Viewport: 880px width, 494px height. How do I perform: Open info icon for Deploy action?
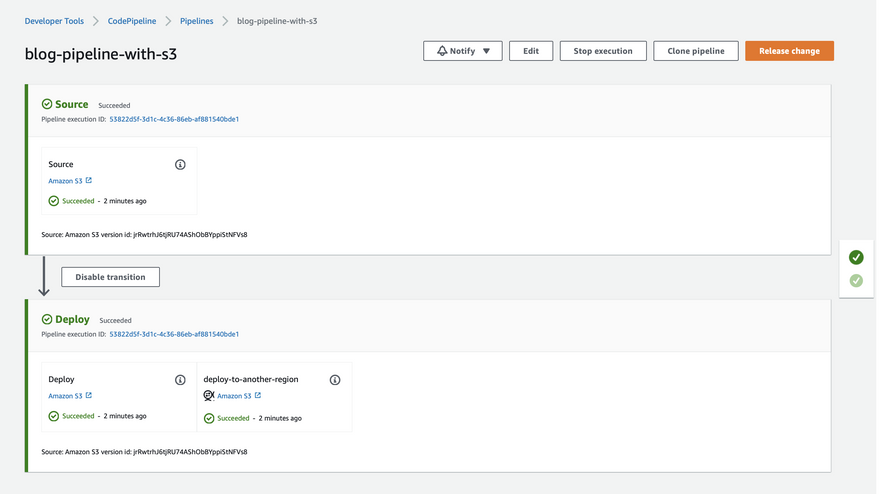[180, 380]
